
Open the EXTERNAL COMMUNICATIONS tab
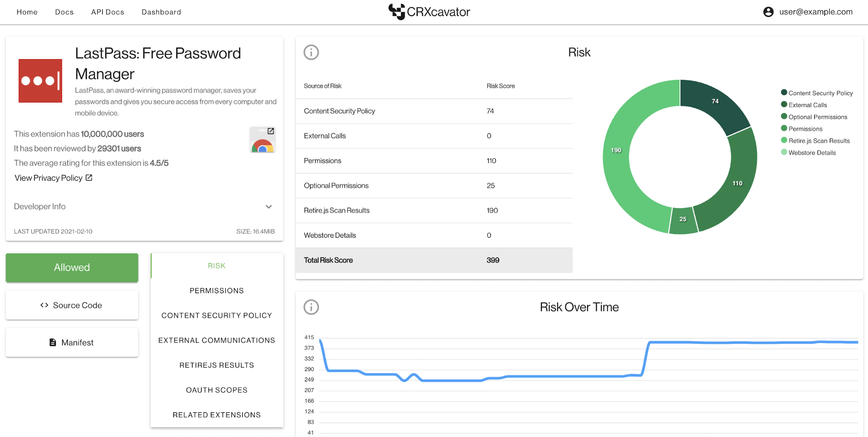(217, 340)
